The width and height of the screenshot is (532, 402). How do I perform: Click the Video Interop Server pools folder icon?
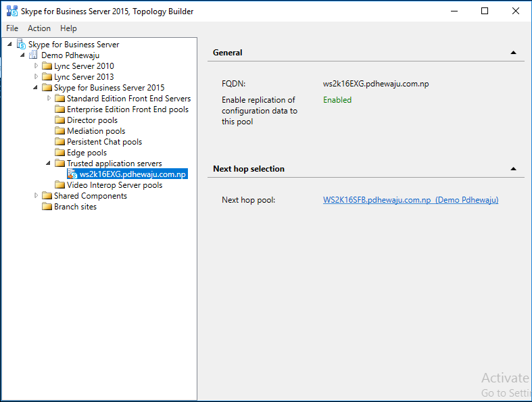(x=59, y=185)
